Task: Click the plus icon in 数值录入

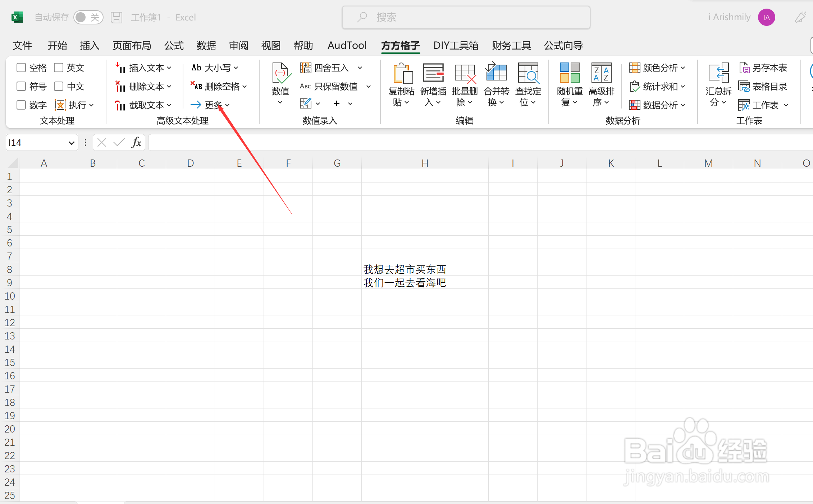Action: point(337,103)
